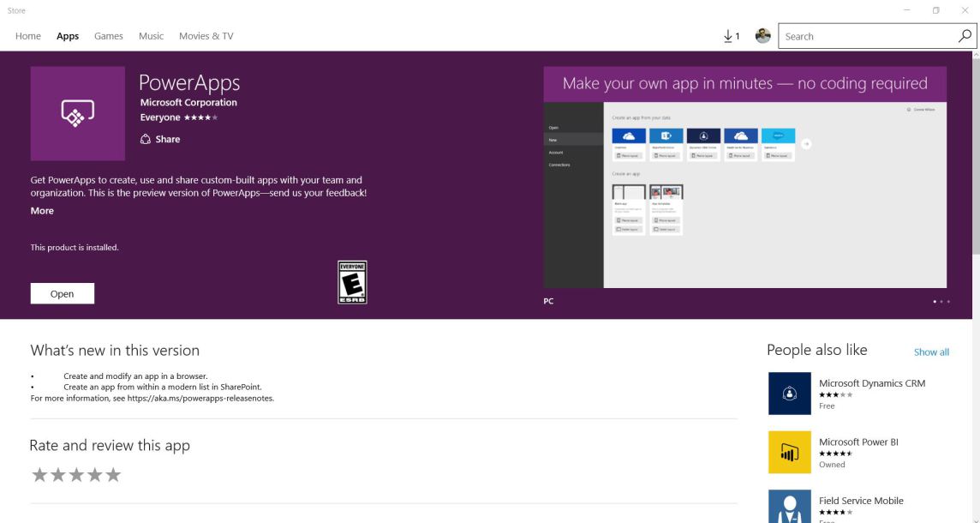Click Microsoft Corporation publisher name
The width and height of the screenshot is (980, 523).
188,103
